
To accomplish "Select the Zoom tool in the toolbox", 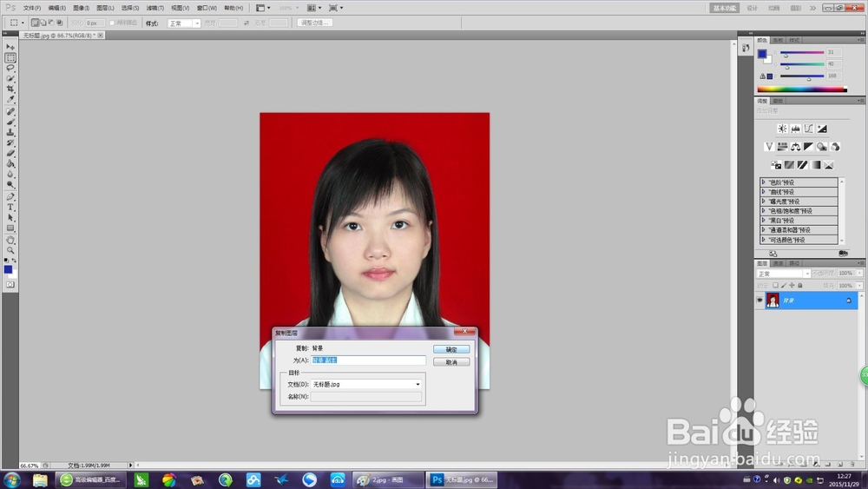I will (x=10, y=250).
